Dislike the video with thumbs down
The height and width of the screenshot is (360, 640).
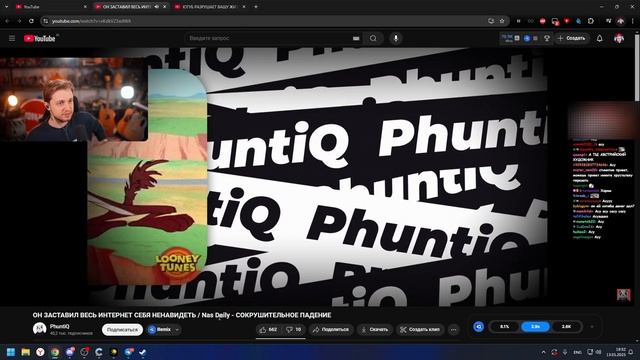coord(294,329)
